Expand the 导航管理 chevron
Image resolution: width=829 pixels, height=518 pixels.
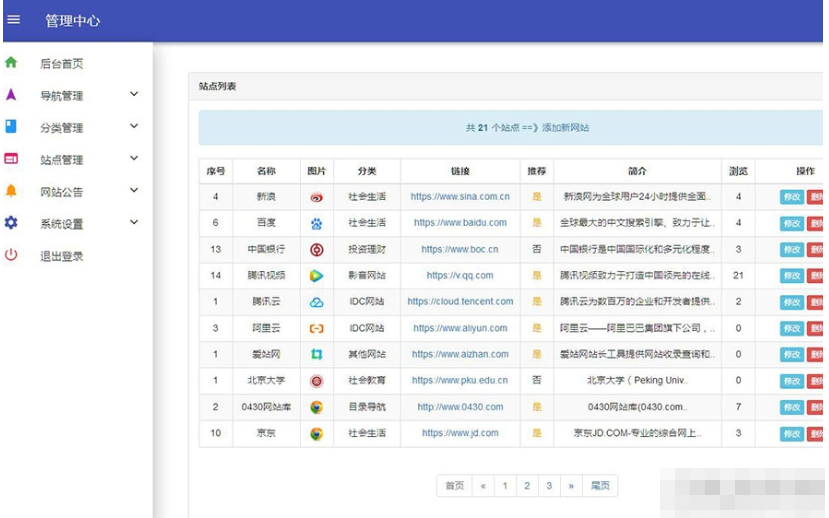click(134, 94)
